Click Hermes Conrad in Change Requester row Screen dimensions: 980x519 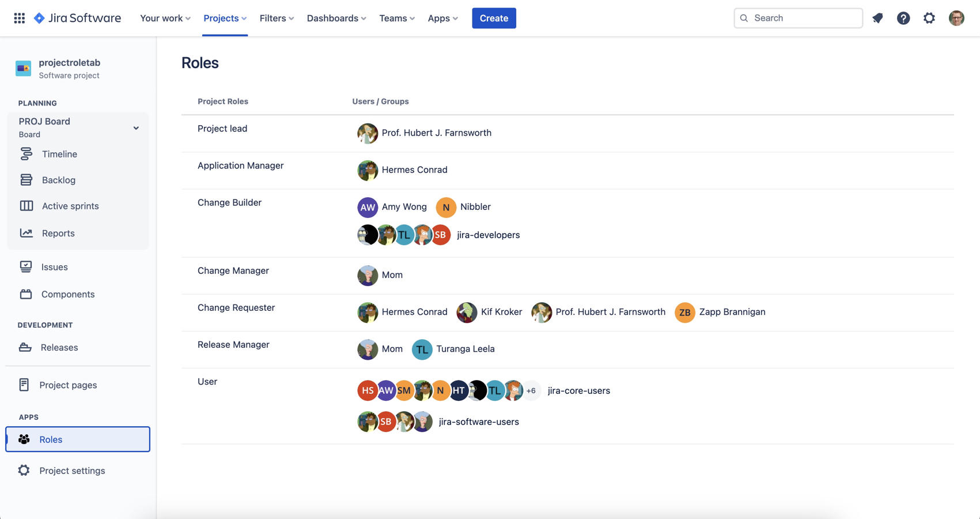click(x=414, y=312)
